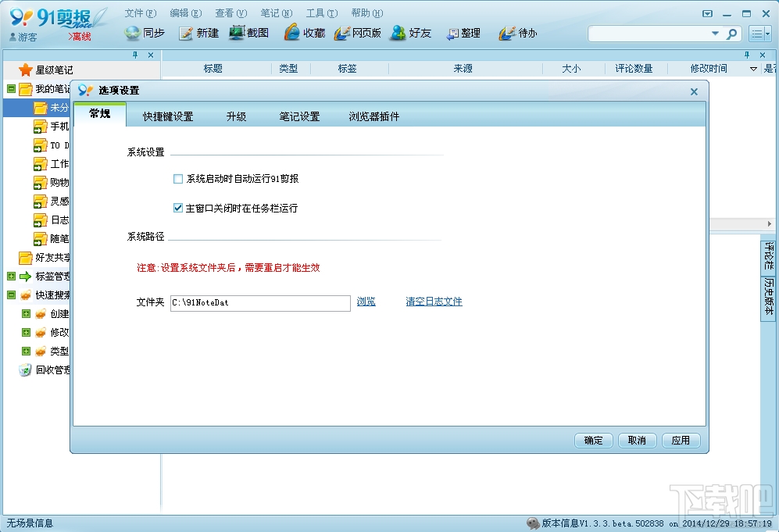Create a new note with 新建

(x=198, y=33)
